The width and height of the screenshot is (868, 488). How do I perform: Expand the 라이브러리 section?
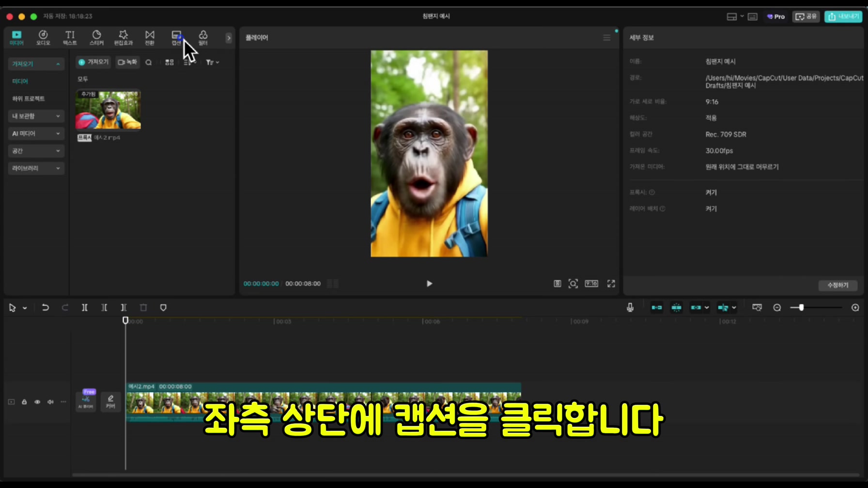(x=36, y=168)
